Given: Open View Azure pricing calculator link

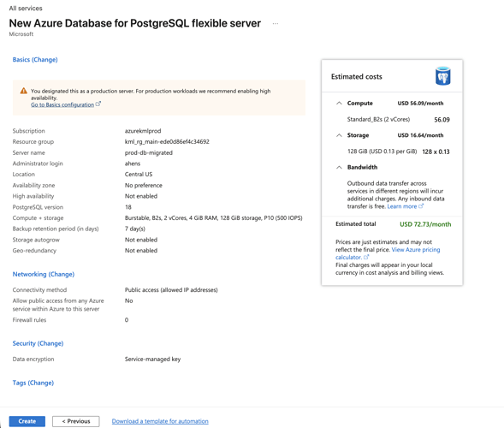Looking at the screenshot, I should pyautogui.click(x=388, y=253).
